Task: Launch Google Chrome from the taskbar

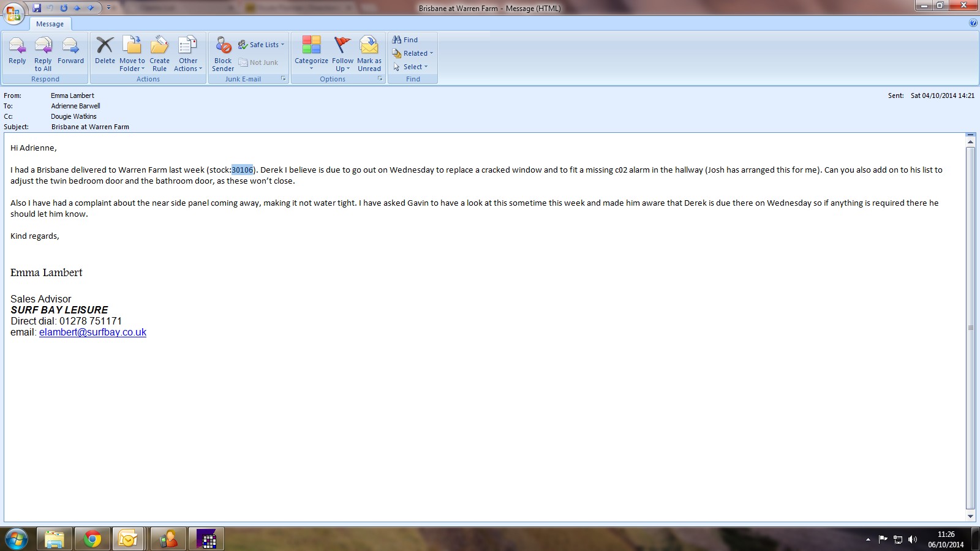Action: tap(92, 539)
